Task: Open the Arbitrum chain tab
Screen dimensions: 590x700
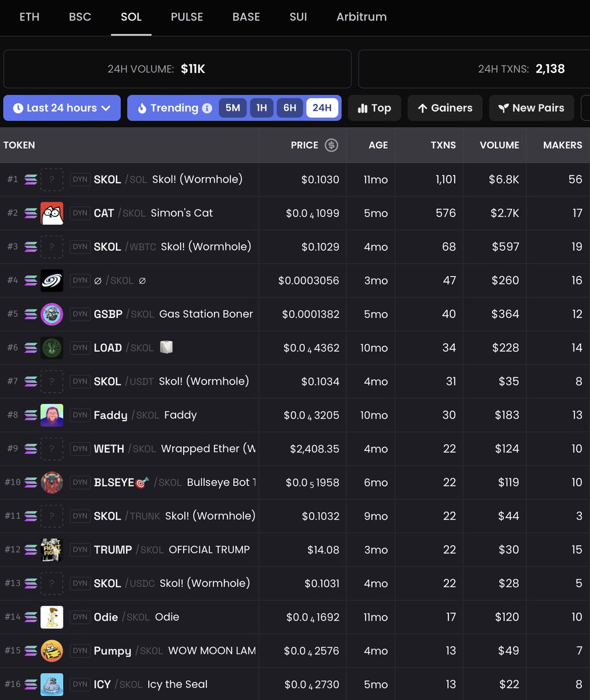Action: coord(361,17)
